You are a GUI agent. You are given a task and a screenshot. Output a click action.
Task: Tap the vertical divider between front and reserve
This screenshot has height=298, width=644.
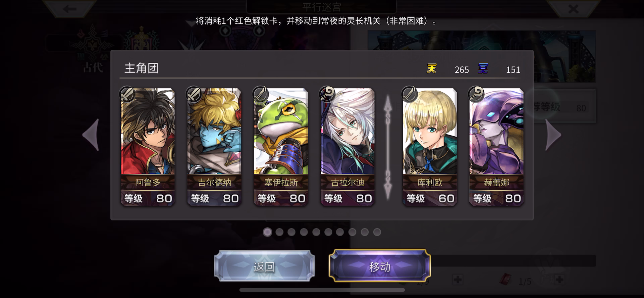coord(388,147)
